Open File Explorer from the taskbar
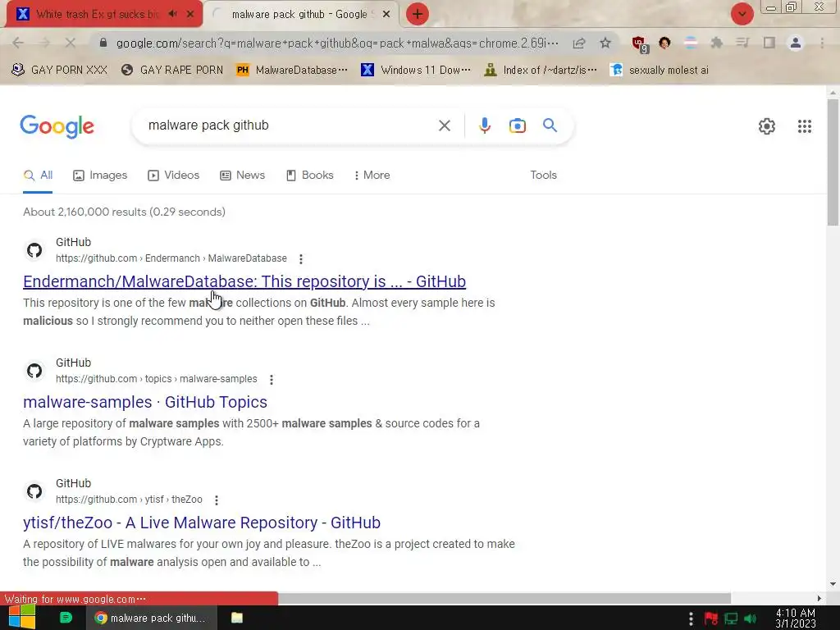 point(237,618)
